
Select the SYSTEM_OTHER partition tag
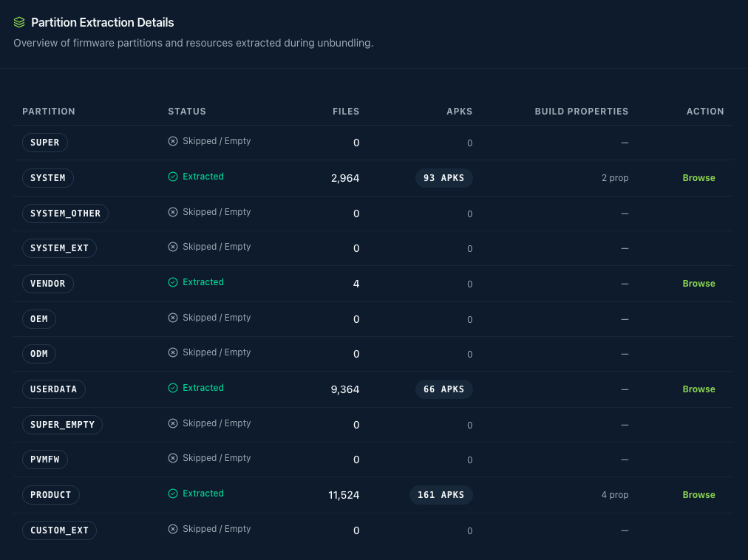[65, 214]
